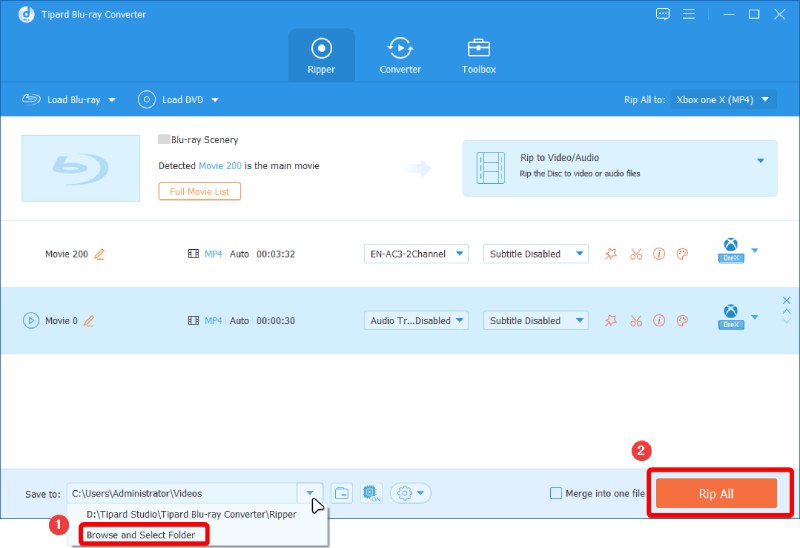Click the film strip icon for Movie 0
Viewport: 800px width, 548px height.
[193, 320]
